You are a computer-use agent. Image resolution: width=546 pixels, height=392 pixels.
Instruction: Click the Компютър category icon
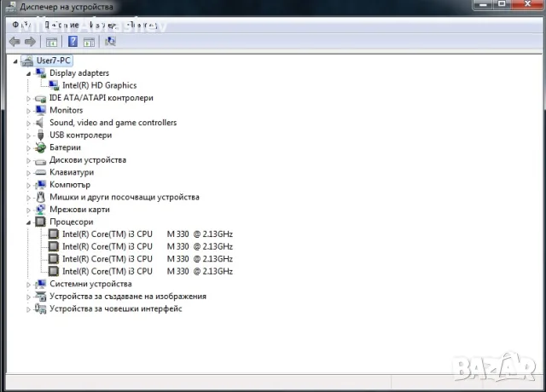pos(41,185)
